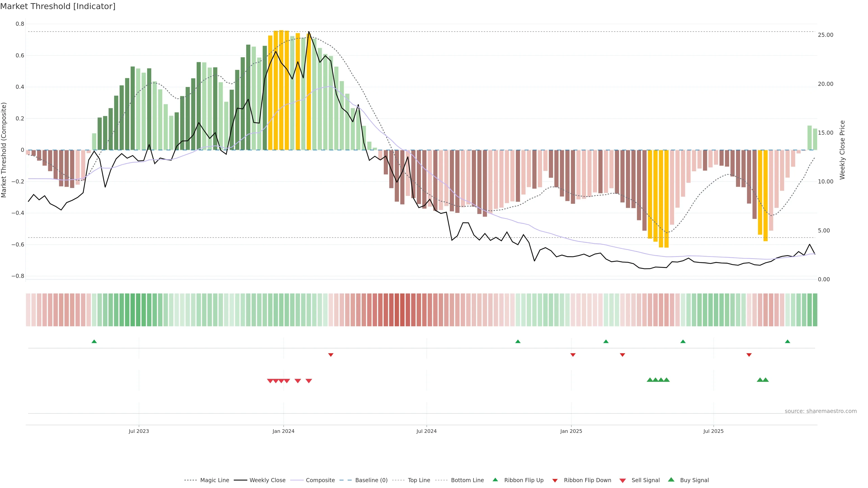Click the earliest Ribbon Flip Up marker

click(x=94, y=342)
